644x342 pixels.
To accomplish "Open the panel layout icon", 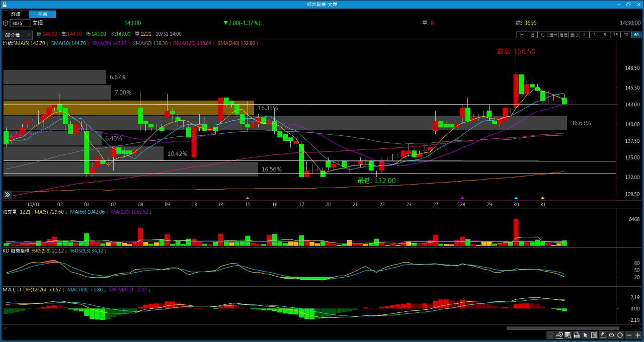I will click(x=594, y=335).
